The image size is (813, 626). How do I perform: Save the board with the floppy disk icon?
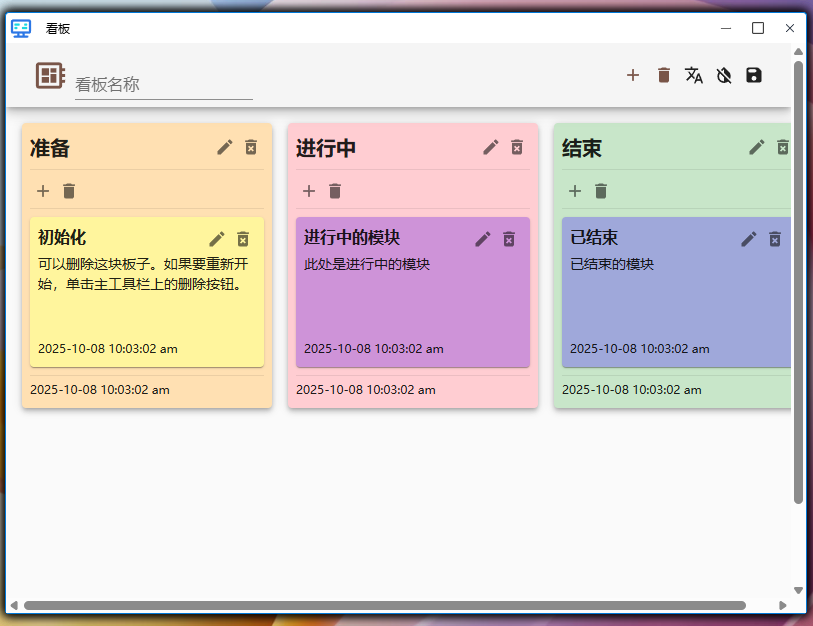[x=753, y=75]
